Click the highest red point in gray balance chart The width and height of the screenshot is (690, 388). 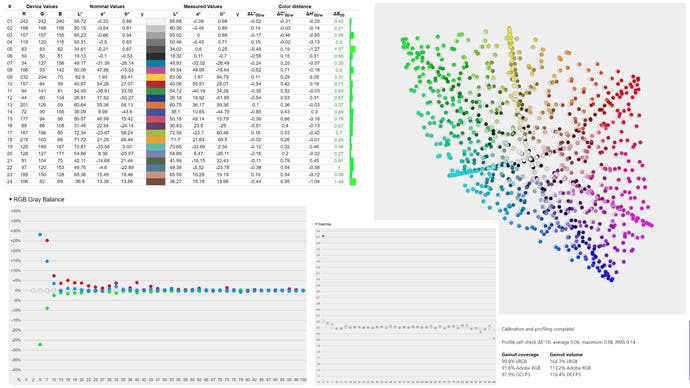pos(47,241)
